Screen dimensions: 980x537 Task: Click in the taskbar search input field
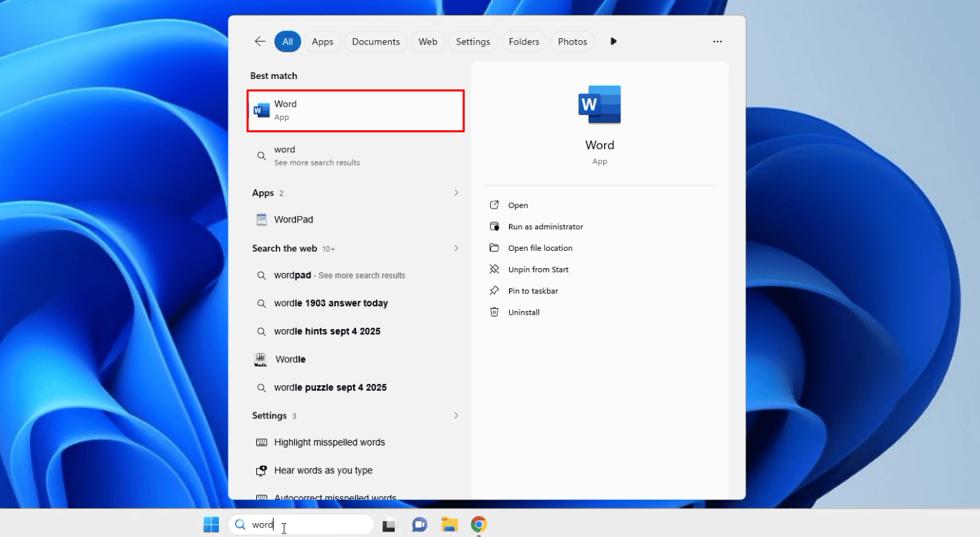point(301,525)
